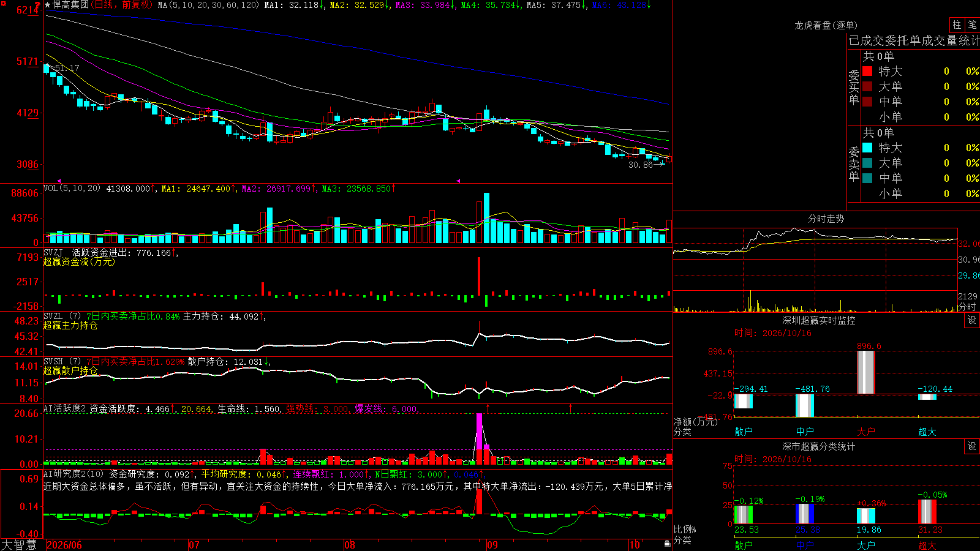Click the 超赢散户持仓 label
Screen dimensions: 980x551
pyautogui.click(x=70, y=370)
